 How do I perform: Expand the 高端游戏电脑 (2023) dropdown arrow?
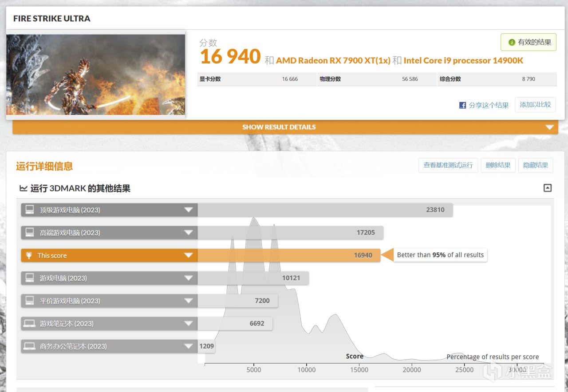[x=189, y=232]
